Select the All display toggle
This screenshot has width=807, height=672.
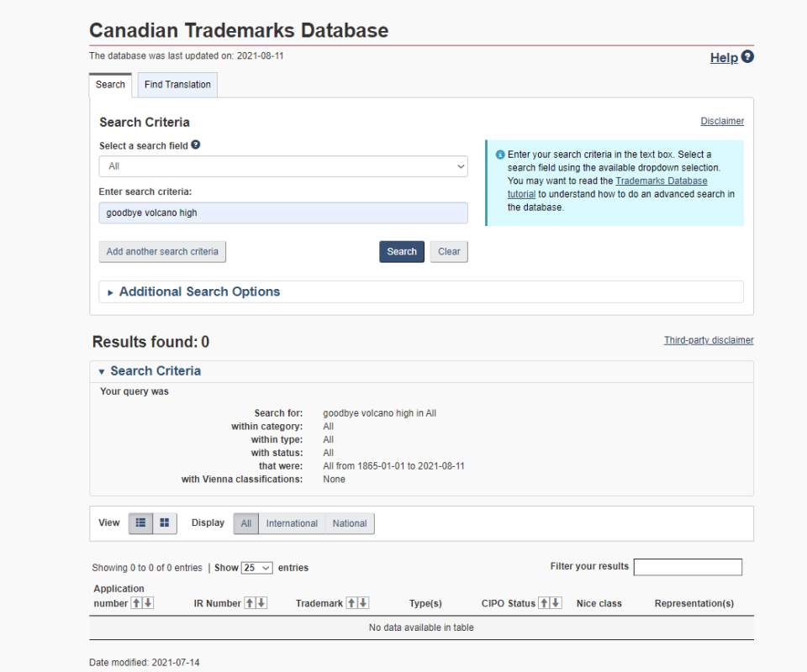click(x=246, y=523)
